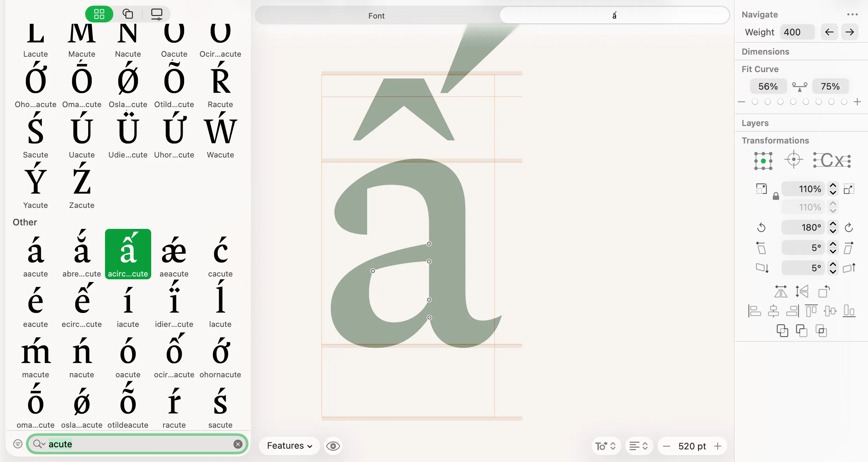Set Fit Curve to 75%

830,86
